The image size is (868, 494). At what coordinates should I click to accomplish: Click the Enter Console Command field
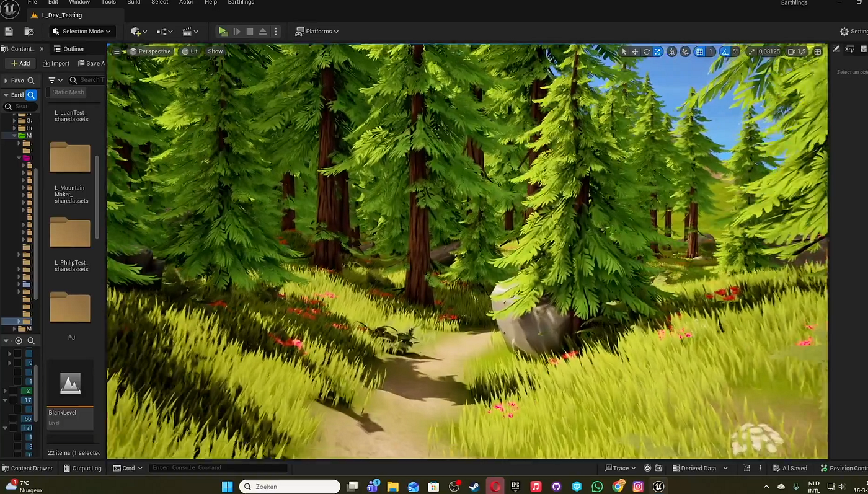tap(218, 468)
